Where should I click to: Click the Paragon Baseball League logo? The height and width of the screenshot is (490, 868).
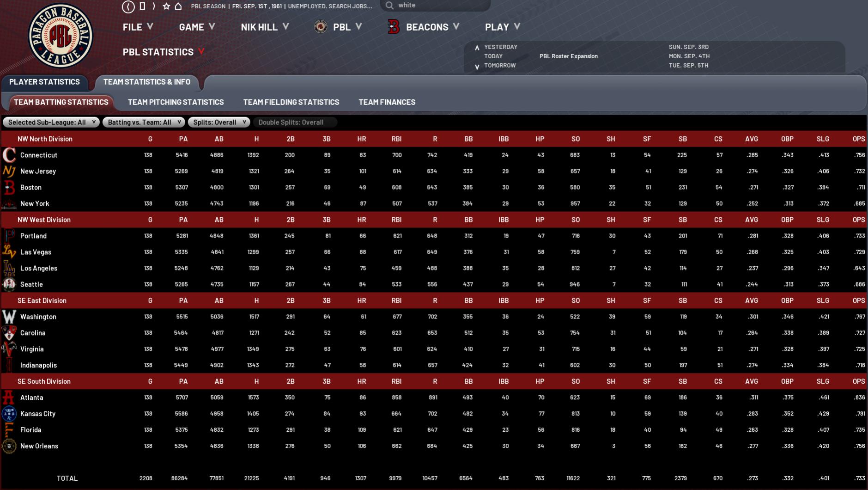point(61,36)
